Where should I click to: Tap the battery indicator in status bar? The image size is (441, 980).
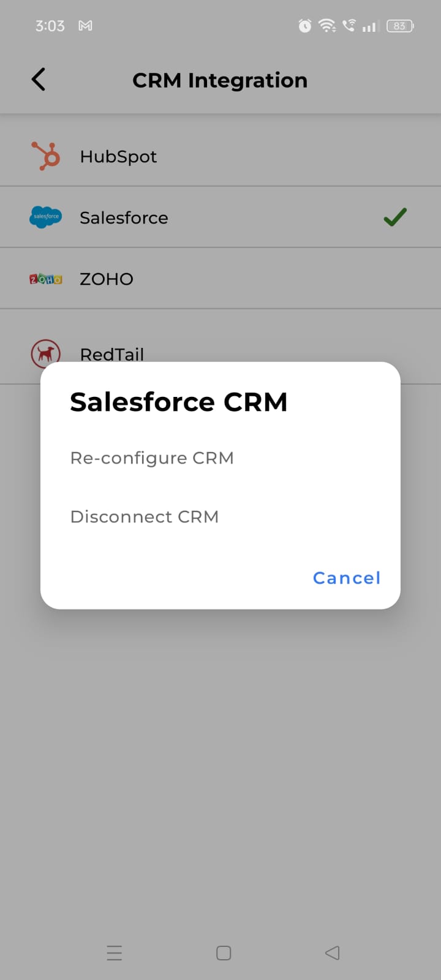pyautogui.click(x=400, y=26)
